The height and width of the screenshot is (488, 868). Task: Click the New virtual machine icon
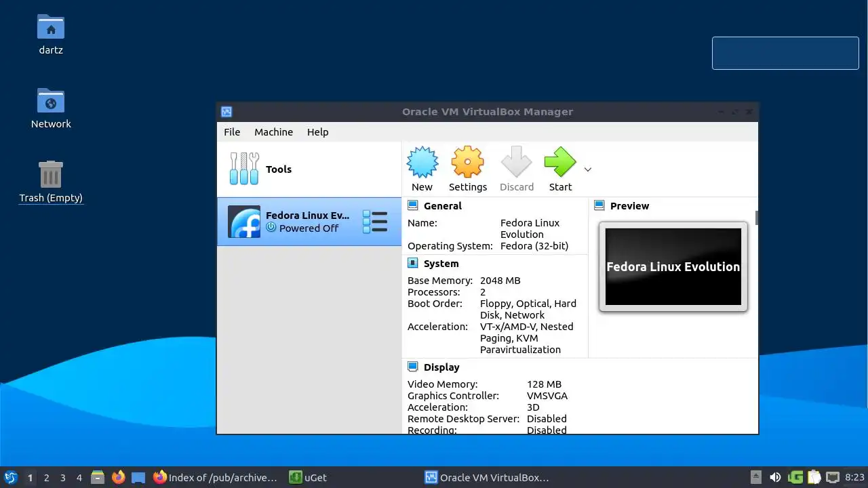click(x=422, y=163)
